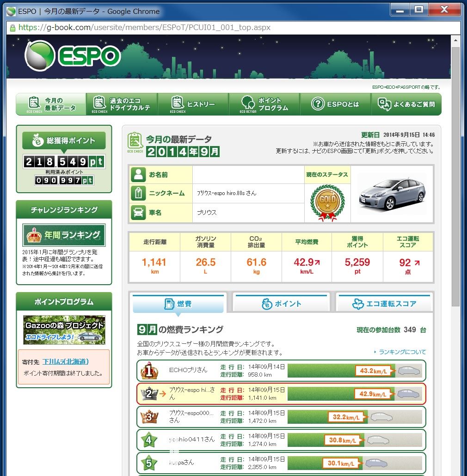
Task: Open よくあるご質問 FAQ tab
Action: [x=406, y=104]
